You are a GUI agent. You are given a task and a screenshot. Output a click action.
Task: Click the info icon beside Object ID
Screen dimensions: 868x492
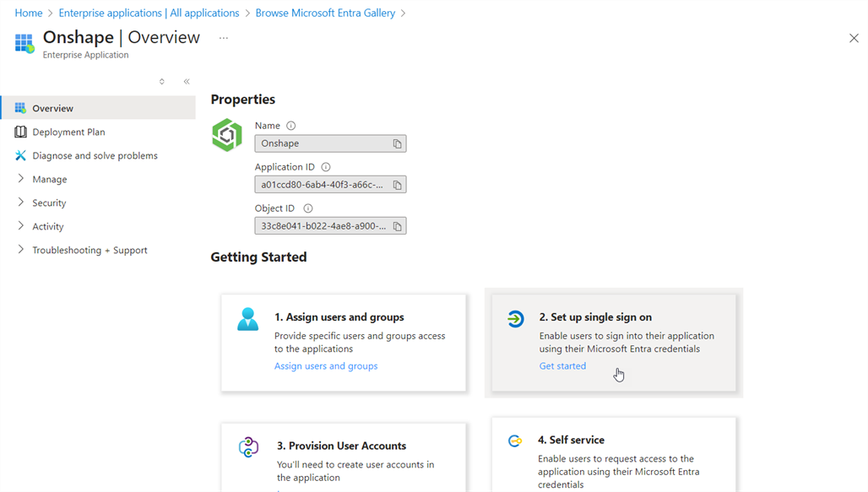pos(308,208)
